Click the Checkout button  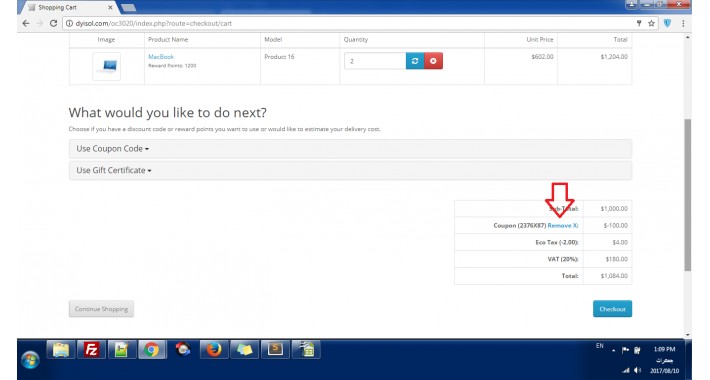click(612, 309)
